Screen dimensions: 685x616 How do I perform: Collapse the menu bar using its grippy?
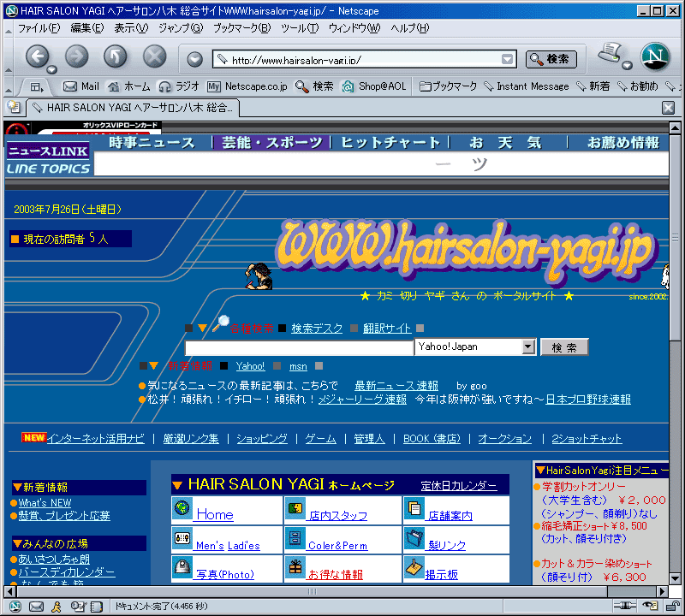[9, 29]
